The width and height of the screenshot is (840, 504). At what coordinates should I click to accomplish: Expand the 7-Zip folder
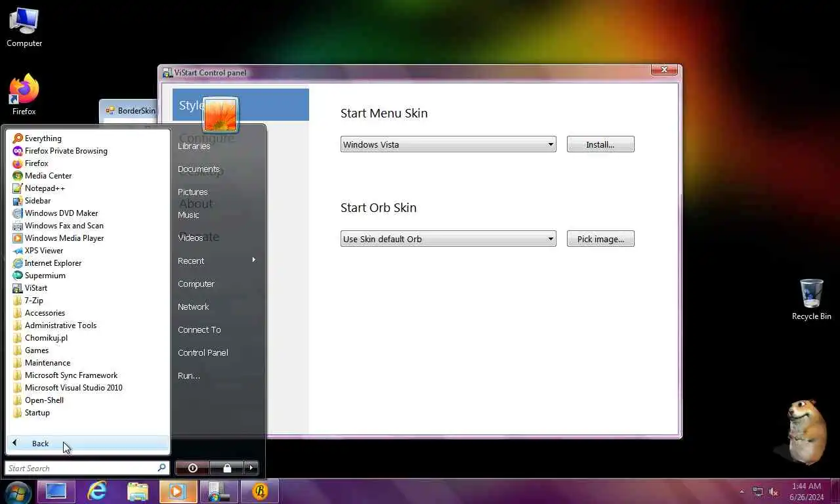(x=28, y=301)
